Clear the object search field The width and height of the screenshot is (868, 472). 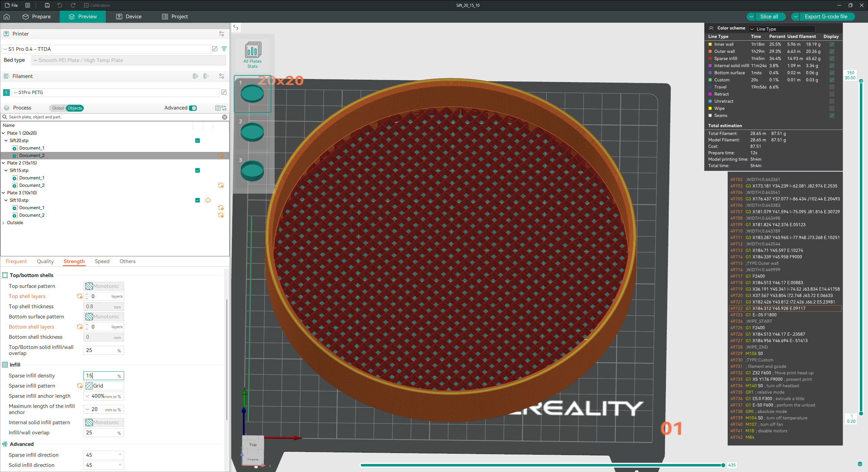(224, 117)
